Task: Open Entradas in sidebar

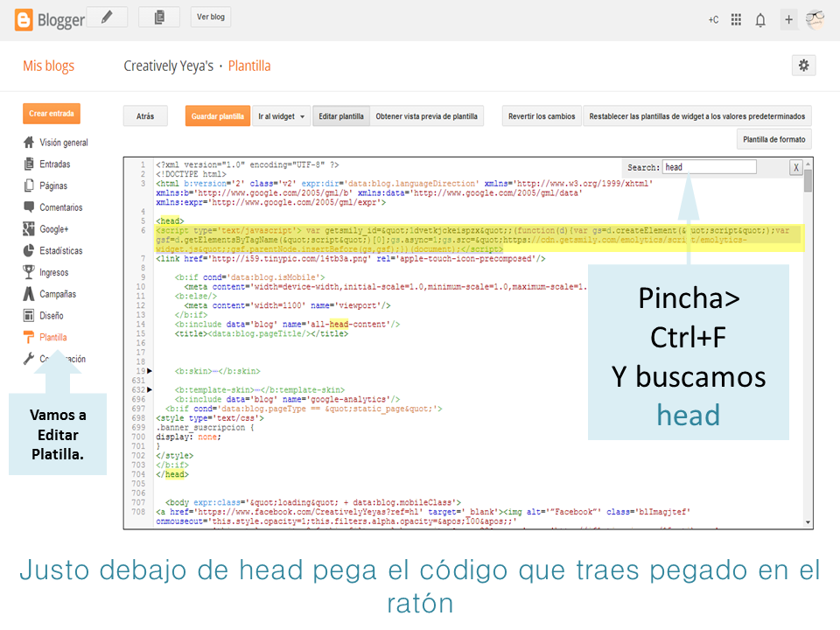Action: [54, 164]
